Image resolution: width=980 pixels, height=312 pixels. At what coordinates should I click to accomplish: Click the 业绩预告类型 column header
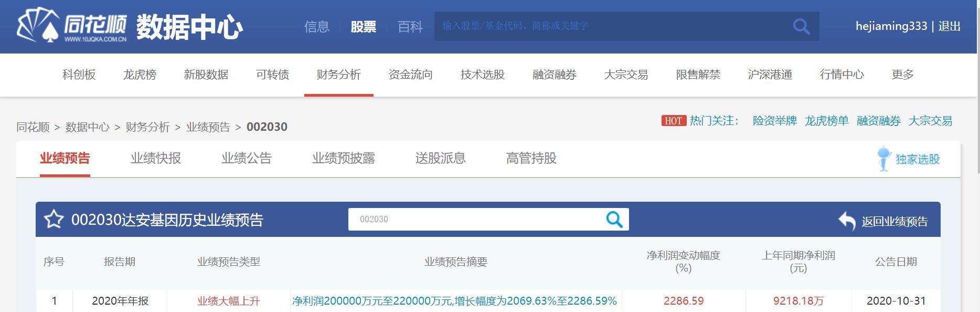pyautogui.click(x=229, y=262)
